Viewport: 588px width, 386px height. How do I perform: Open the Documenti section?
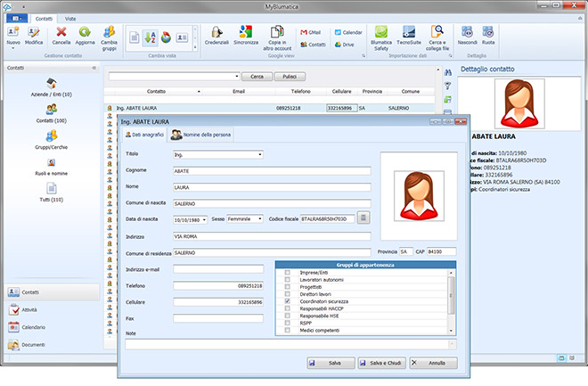click(53, 345)
